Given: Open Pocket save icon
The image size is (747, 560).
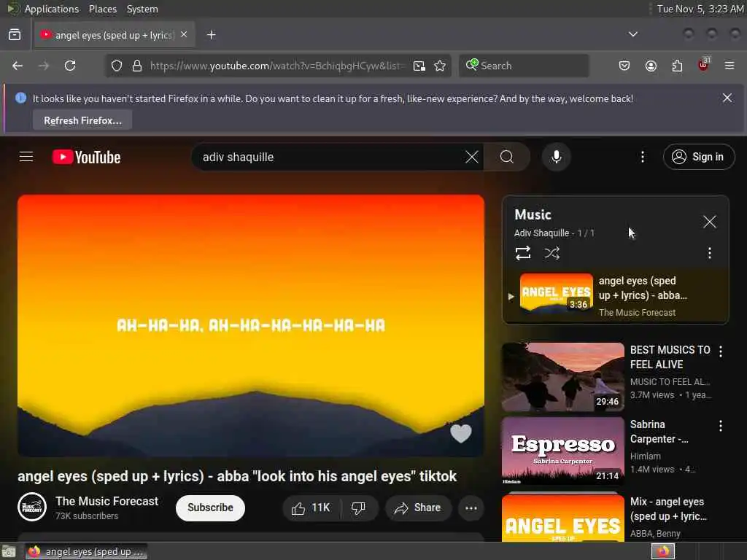Looking at the screenshot, I should [x=624, y=66].
